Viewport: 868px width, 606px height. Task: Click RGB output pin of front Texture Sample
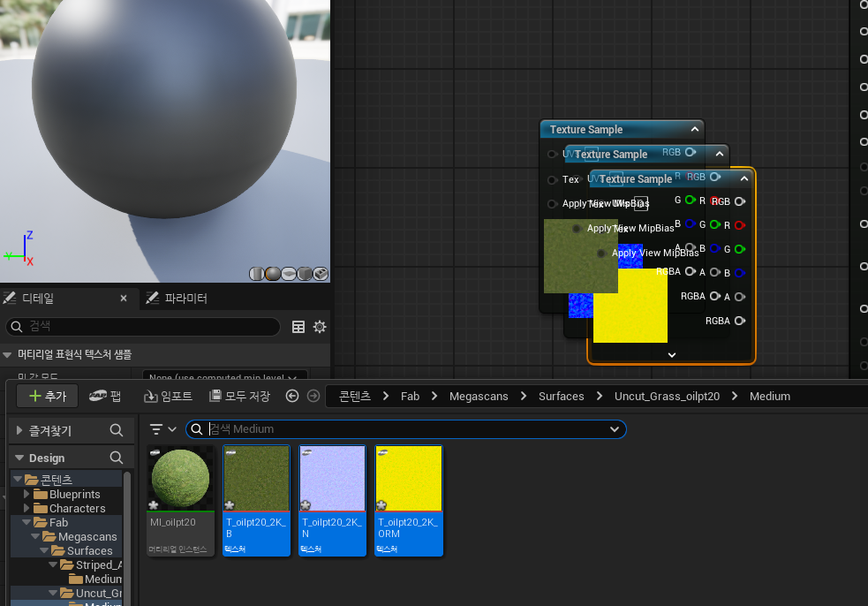[740, 201]
